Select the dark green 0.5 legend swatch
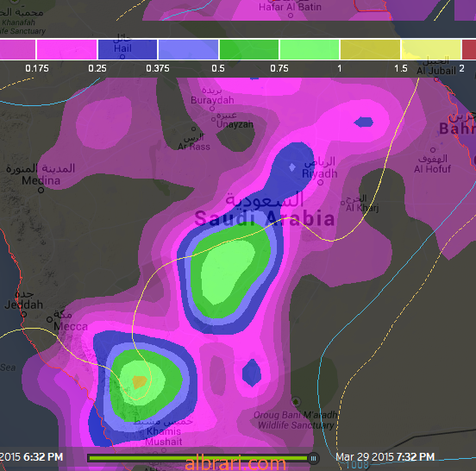Image resolution: width=476 pixels, height=471 pixels. (x=249, y=49)
